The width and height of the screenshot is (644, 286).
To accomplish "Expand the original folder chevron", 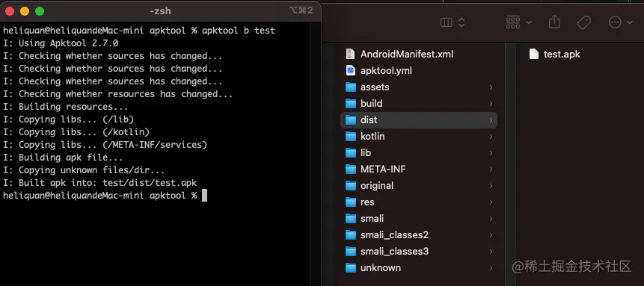I will (x=491, y=185).
